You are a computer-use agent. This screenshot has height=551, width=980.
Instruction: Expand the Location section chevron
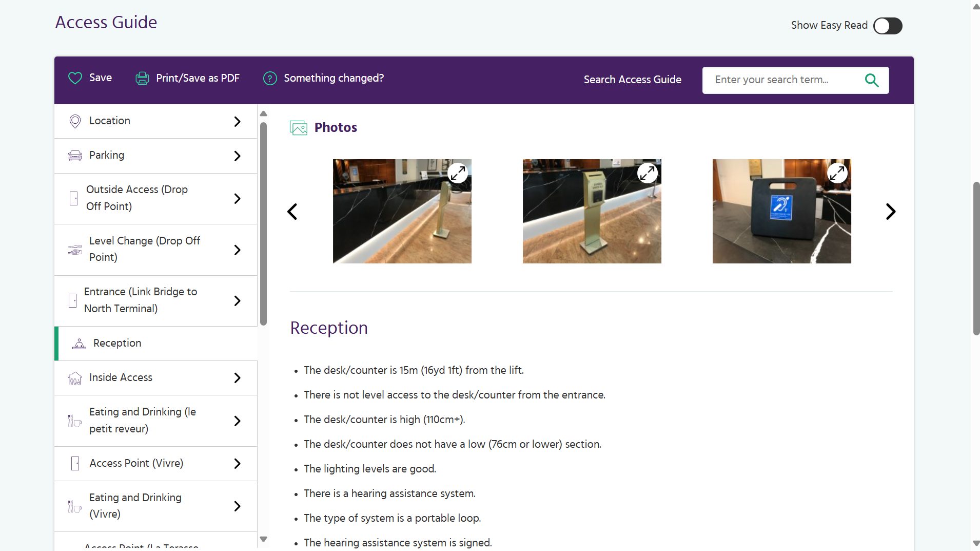pos(237,122)
